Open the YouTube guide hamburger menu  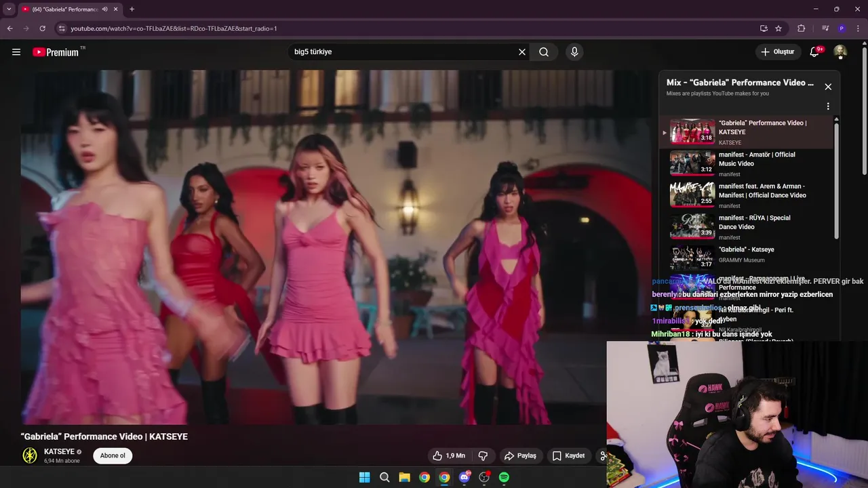(x=16, y=52)
